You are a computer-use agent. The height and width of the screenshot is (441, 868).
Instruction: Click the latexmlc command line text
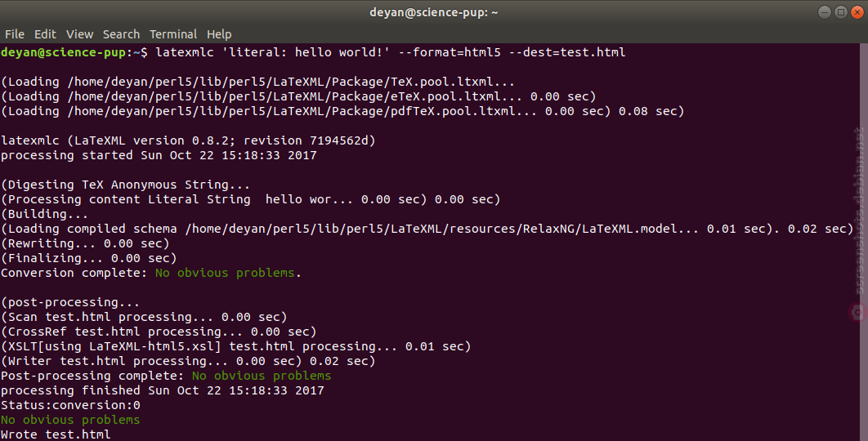(391, 52)
